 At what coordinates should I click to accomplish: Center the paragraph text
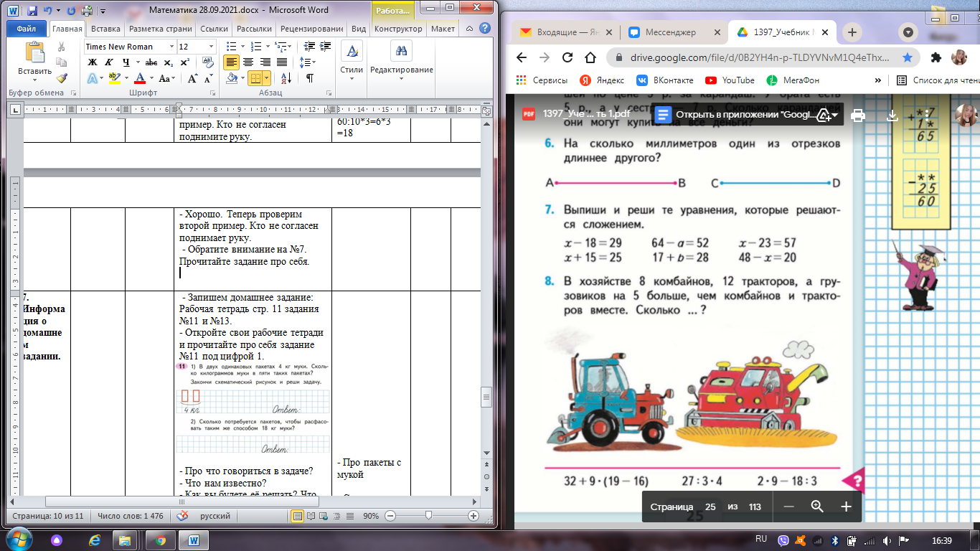click(x=248, y=62)
